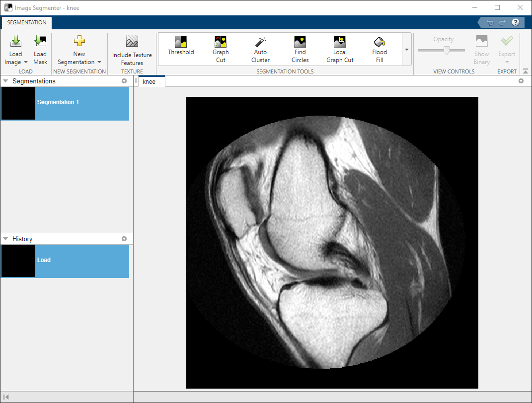Toggle Show Binary view
Screen dimensions: 532x403
[481, 50]
